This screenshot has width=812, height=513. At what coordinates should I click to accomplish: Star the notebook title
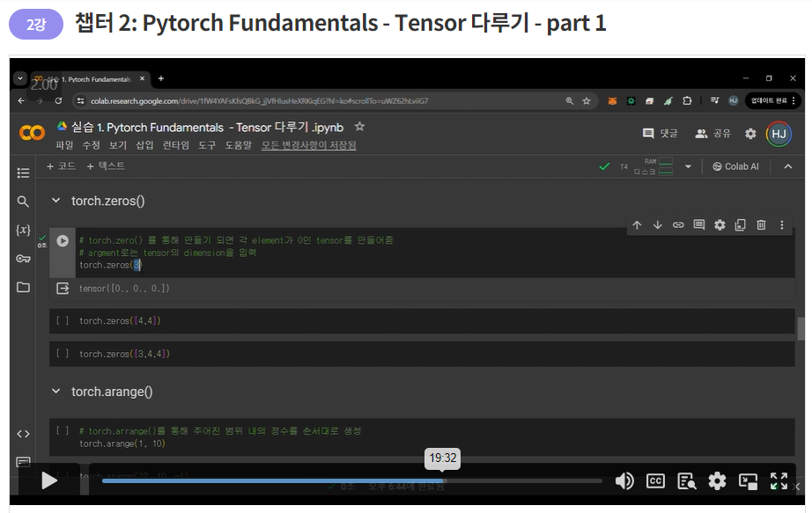(360, 127)
